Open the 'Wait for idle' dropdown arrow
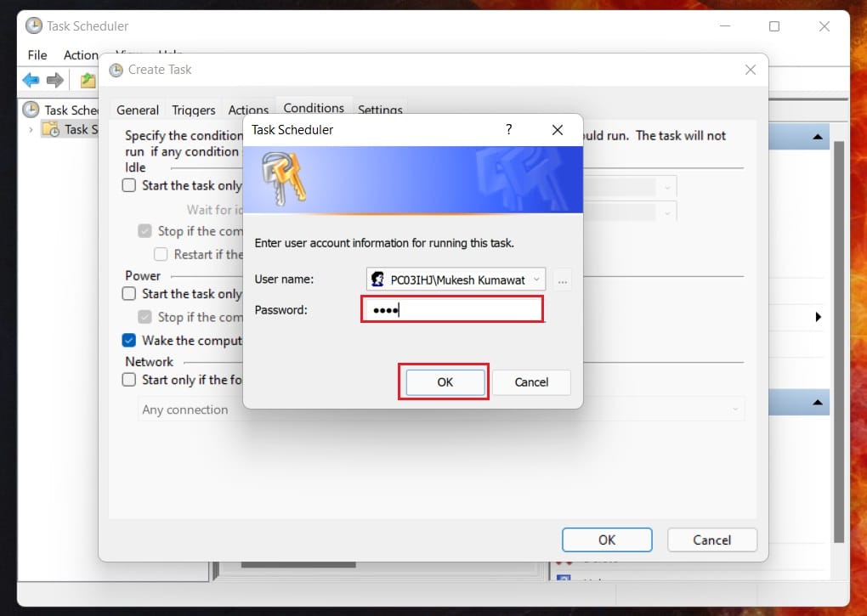Viewport: 867px width, 616px height. coord(667,212)
